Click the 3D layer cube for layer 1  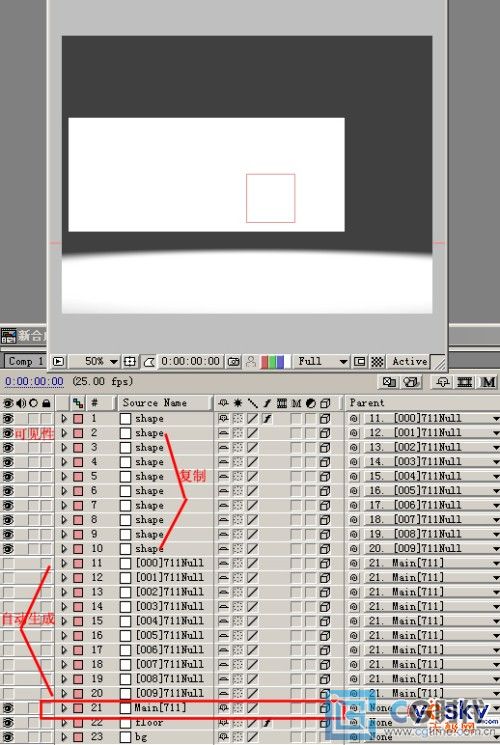click(325, 419)
